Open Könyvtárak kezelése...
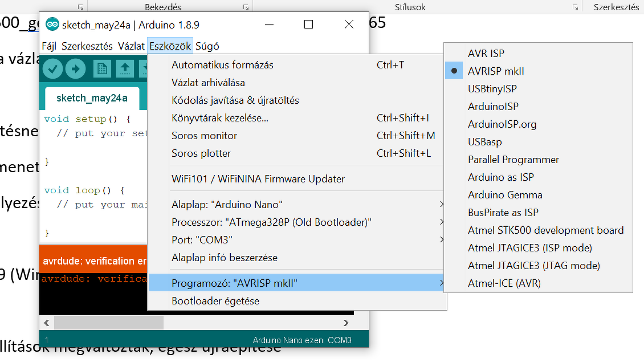 point(296,118)
